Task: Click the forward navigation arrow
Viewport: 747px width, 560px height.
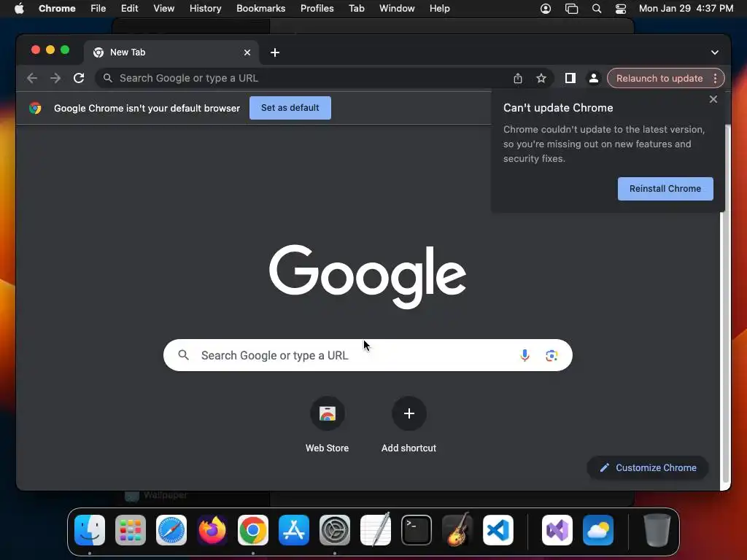Action: (55, 78)
